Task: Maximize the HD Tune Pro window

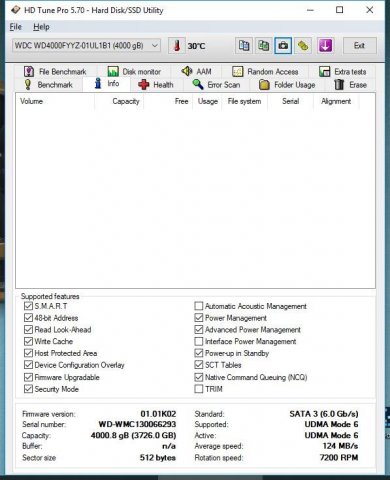Action: [x=339, y=10]
